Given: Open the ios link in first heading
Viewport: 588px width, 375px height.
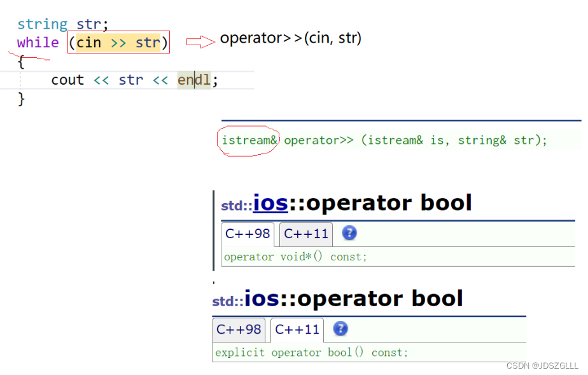Looking at the screenshot, I should point(270,203).
